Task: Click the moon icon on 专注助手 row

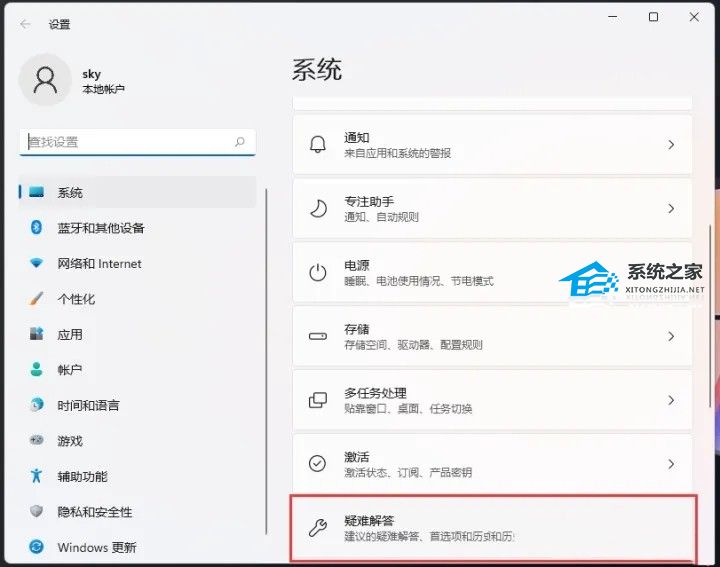Action: click(318, 208)
